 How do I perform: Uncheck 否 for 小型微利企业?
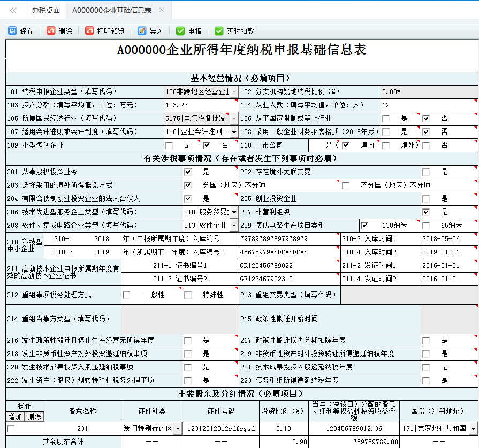pyautogui.click(x=206, y=145)
